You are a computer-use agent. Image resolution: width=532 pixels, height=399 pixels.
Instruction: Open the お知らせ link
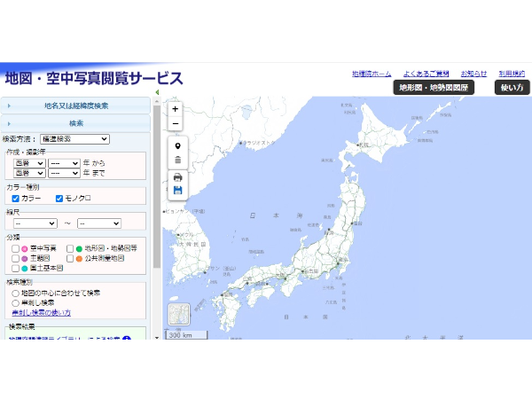(x=473, y=74)
